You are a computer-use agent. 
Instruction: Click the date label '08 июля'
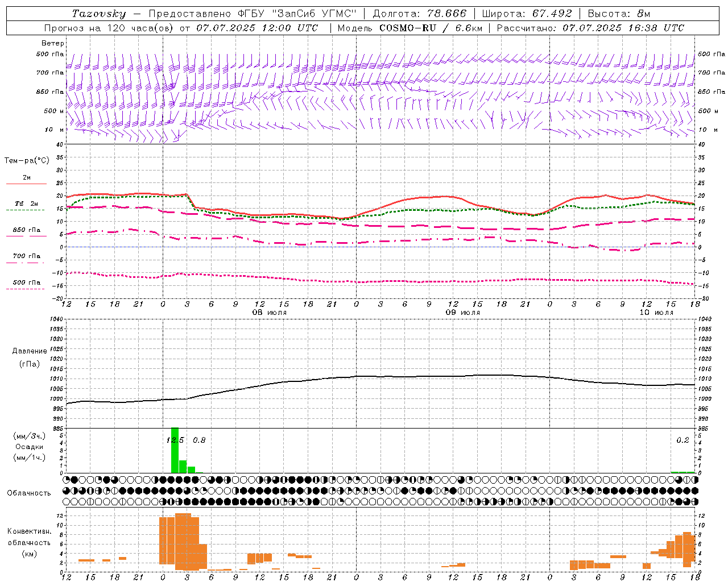pos(270,313)
